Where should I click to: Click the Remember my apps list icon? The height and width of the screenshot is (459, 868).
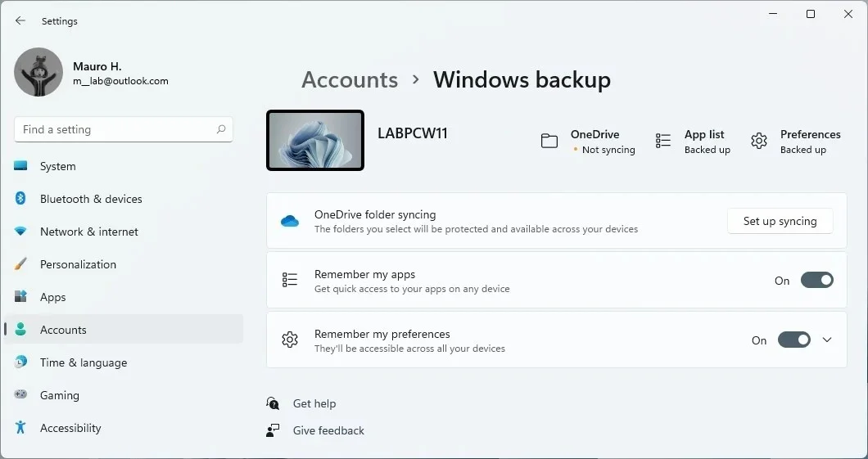pyautogui.click(x=290, y=280)
